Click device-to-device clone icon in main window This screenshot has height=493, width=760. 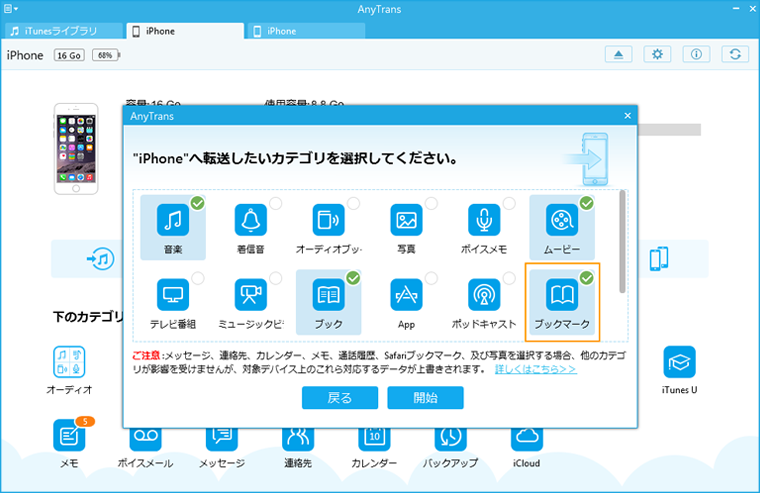pyautogui.click(x=659, y=258)
